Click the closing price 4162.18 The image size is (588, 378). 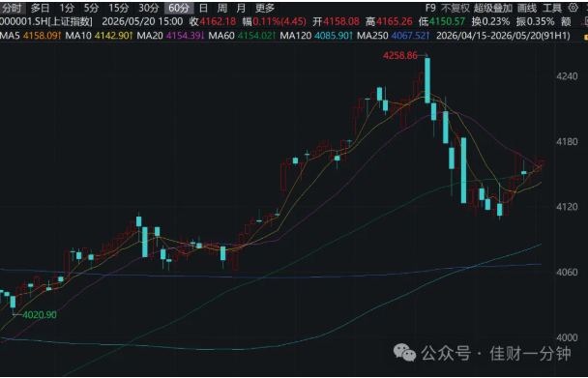point(218,21)
